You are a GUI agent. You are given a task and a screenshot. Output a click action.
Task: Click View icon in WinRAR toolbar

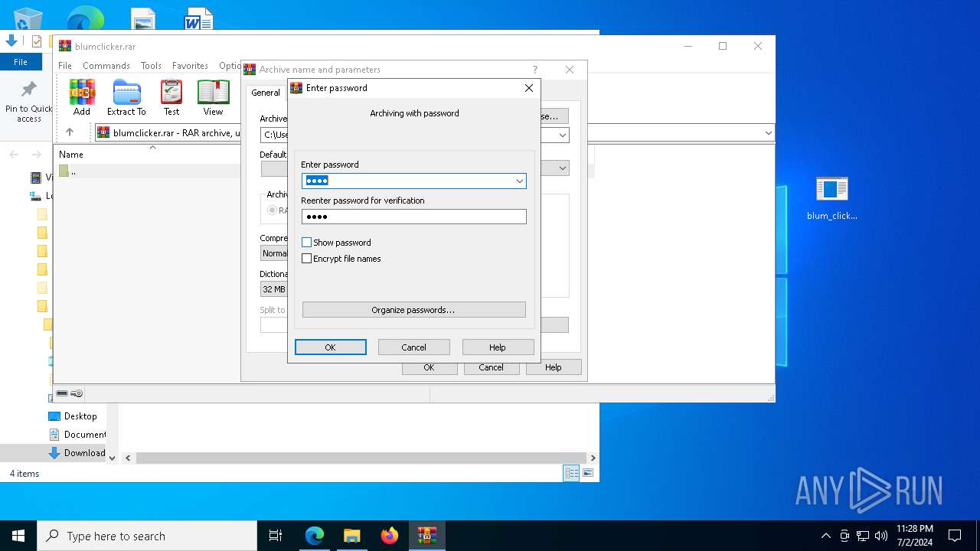(213, 97)
